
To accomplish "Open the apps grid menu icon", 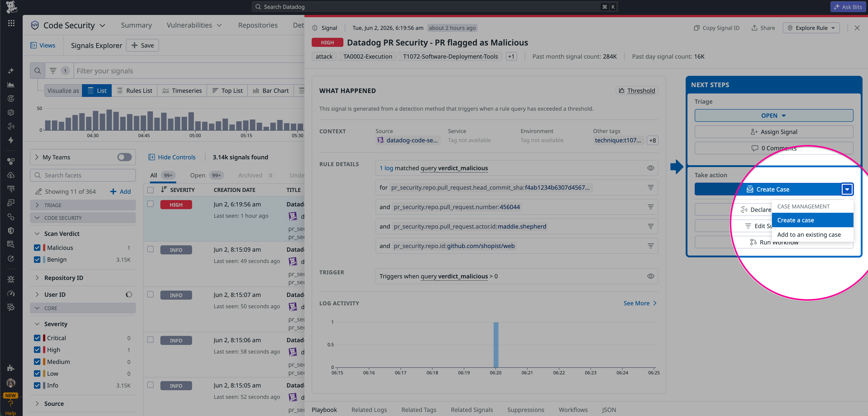I will point(11,23).
